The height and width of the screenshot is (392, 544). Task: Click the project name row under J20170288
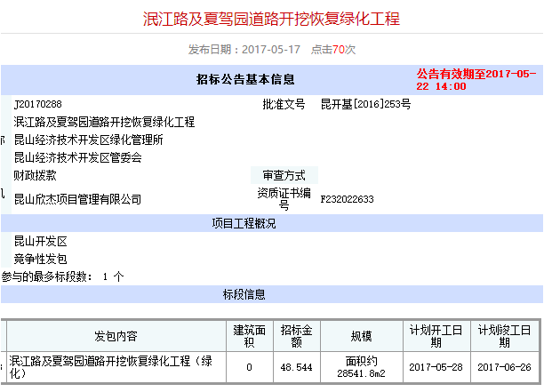click(x=104, y=122)
